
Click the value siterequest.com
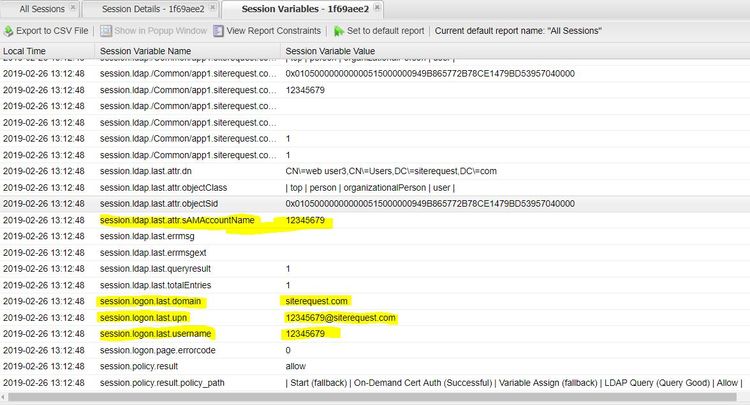tap(316, 301)
